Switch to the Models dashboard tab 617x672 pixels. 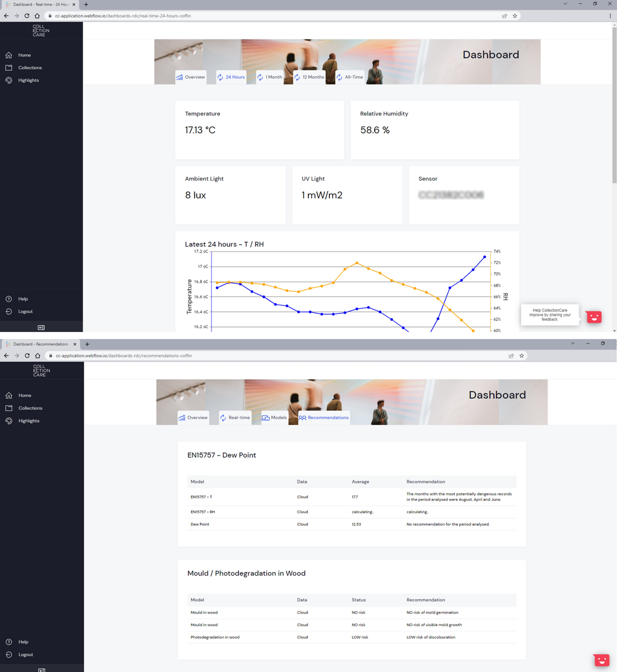(275, 418)
